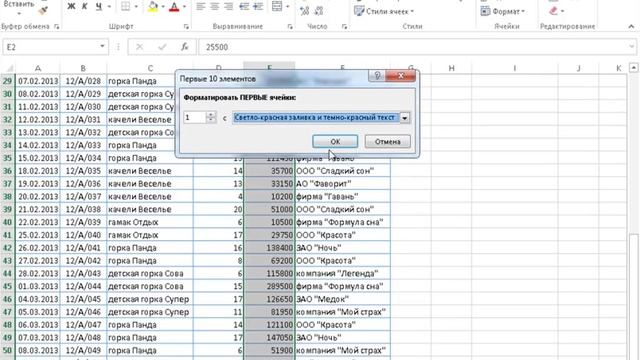640x360 pixels.
Task: Click Format Painter brush icon
Action: pos(43,11)
